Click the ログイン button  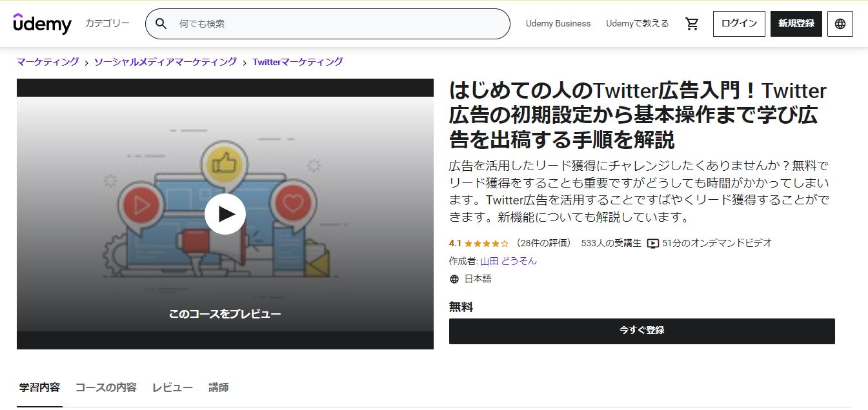click(x=739, y=24)
